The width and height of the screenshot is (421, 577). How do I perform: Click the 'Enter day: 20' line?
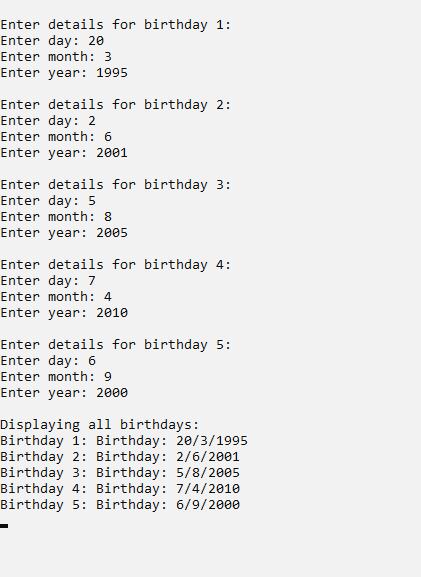click(x=52, y=41)
